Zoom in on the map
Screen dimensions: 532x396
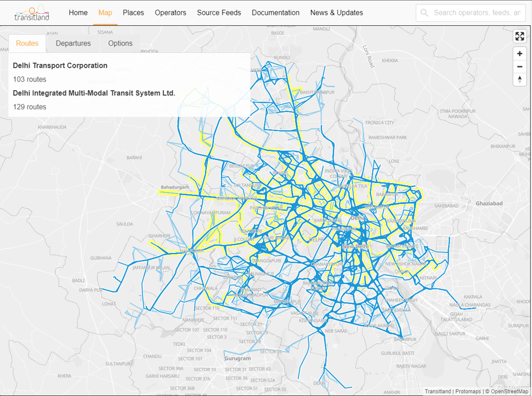519,54
